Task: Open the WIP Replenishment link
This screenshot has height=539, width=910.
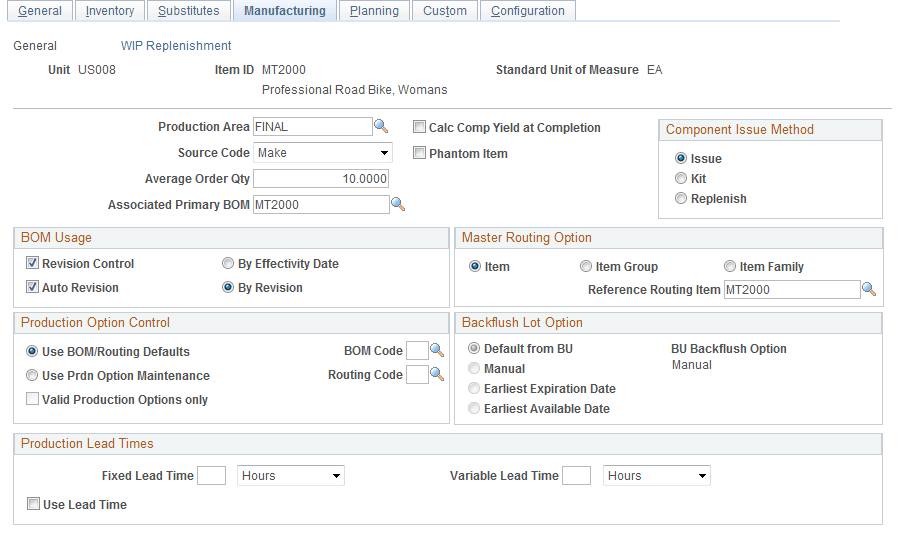Action: (175, 46)
